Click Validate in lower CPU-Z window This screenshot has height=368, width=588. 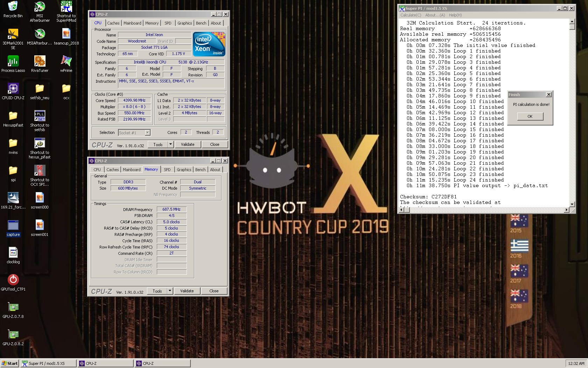(x=187, y=291)
